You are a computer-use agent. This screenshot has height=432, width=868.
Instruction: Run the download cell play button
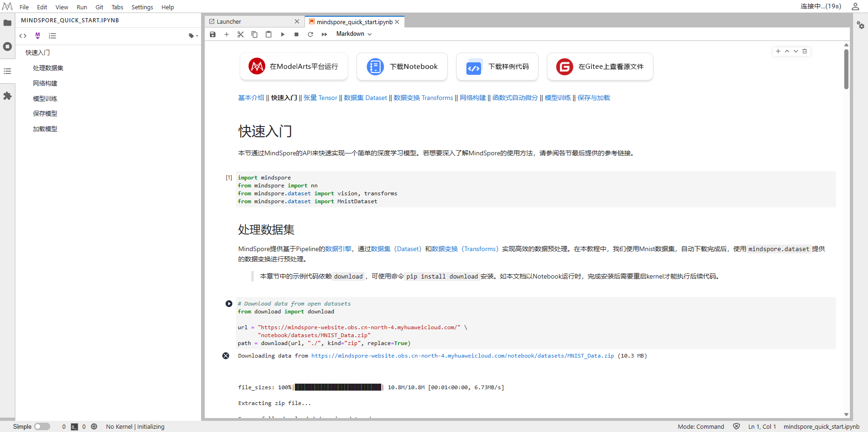coord(229,304)
